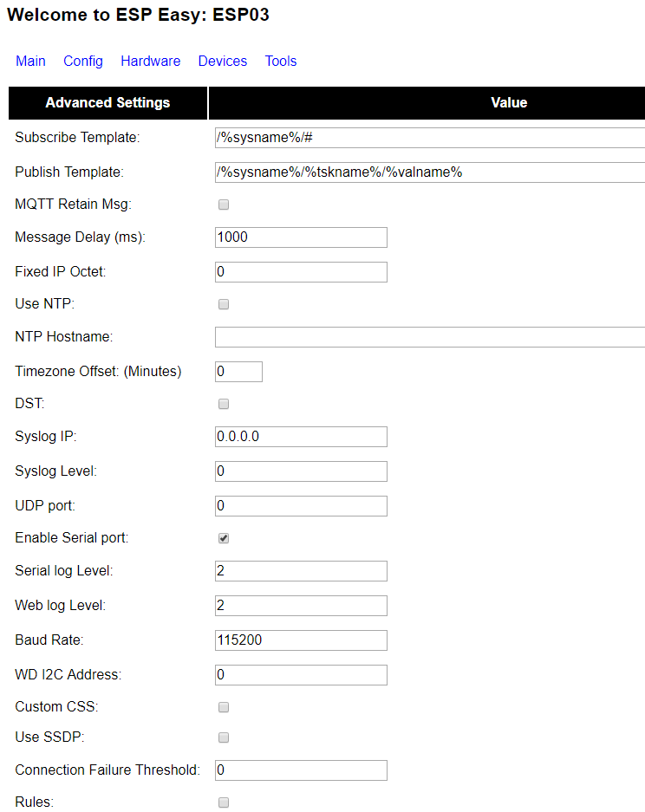This screenshot has height=812, width=645.
Task: Click the empty NTP Hostname field
Action: pos(430,337)
